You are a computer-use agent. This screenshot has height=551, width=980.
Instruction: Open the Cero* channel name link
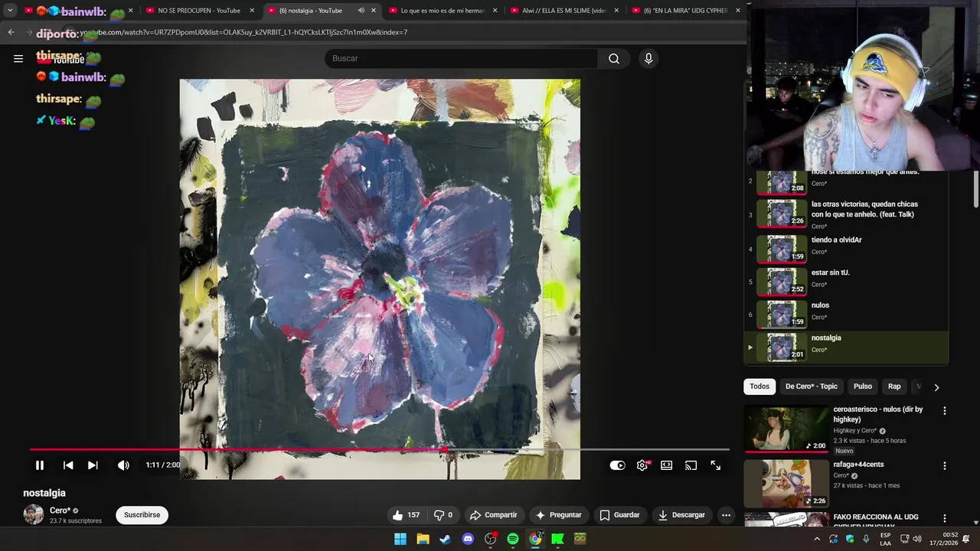coord(60,510)
